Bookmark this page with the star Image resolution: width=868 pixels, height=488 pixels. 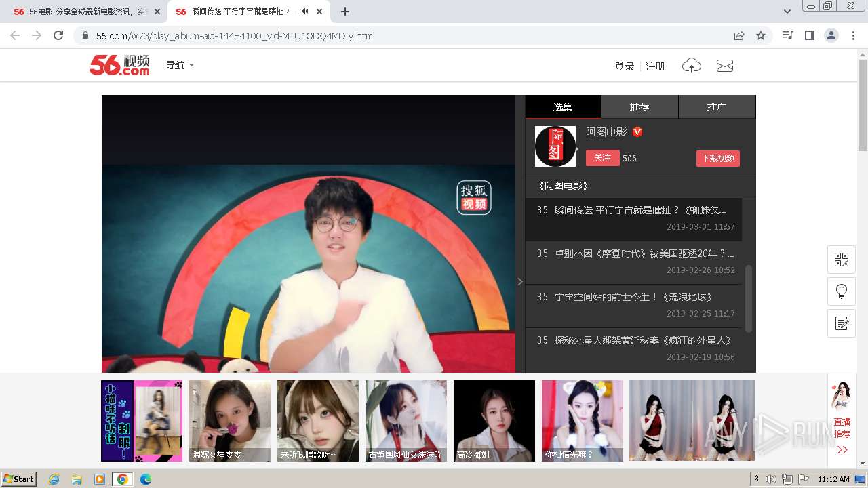pos(761,35)
